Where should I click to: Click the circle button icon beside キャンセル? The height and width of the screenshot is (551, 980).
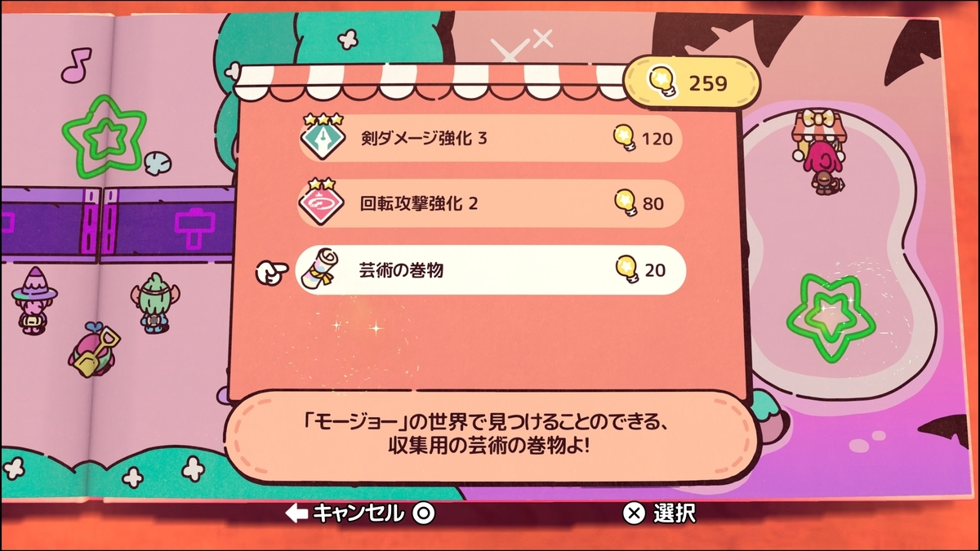(x=423, y=513)
